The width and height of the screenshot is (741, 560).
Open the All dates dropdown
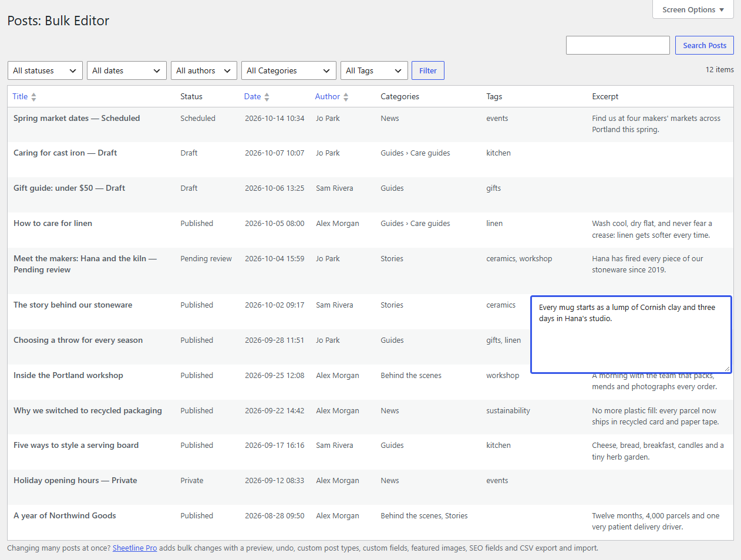click(x=127, y=70)
